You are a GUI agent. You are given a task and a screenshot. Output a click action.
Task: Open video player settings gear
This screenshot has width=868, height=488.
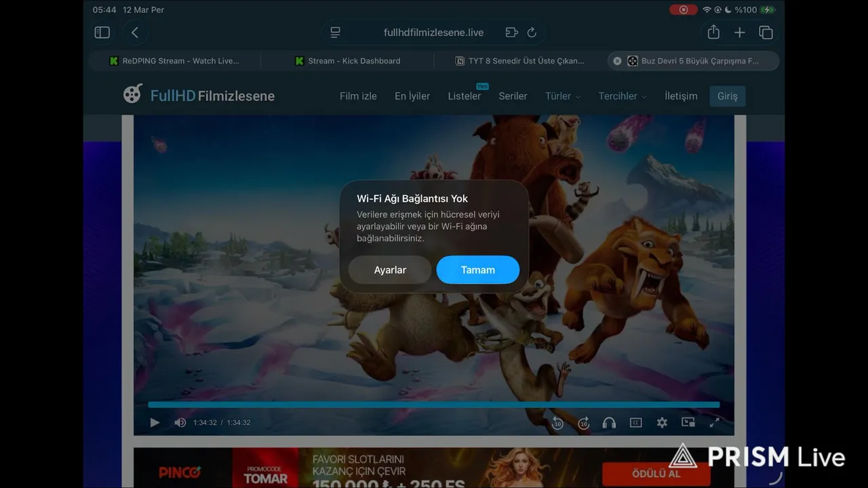(x=662, y=422)
